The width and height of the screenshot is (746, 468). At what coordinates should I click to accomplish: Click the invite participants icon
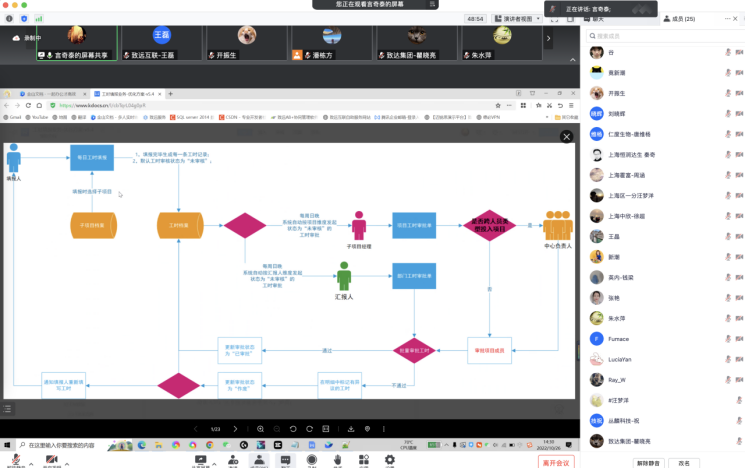click(233, 460)
